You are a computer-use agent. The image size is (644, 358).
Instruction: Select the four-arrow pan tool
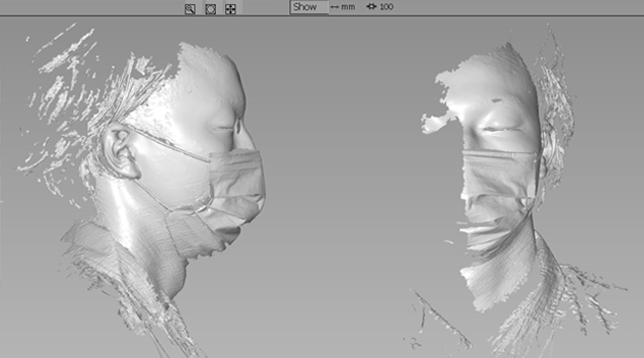(x=231, y=9)
